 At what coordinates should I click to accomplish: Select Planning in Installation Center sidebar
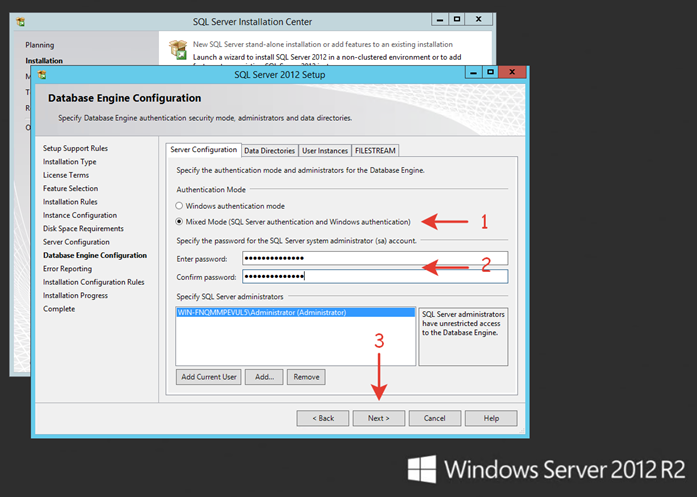coord(40,45)
